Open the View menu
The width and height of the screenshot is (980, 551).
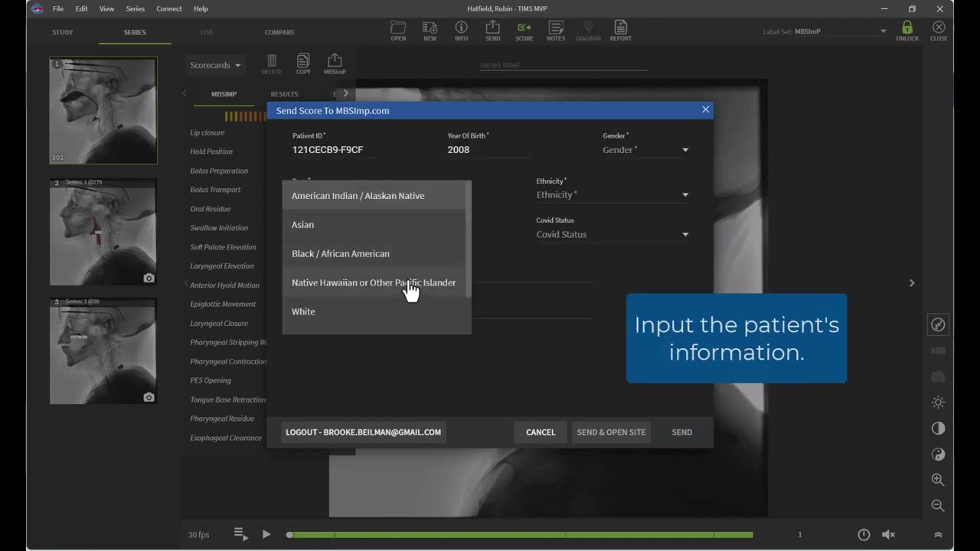point(107,8)
